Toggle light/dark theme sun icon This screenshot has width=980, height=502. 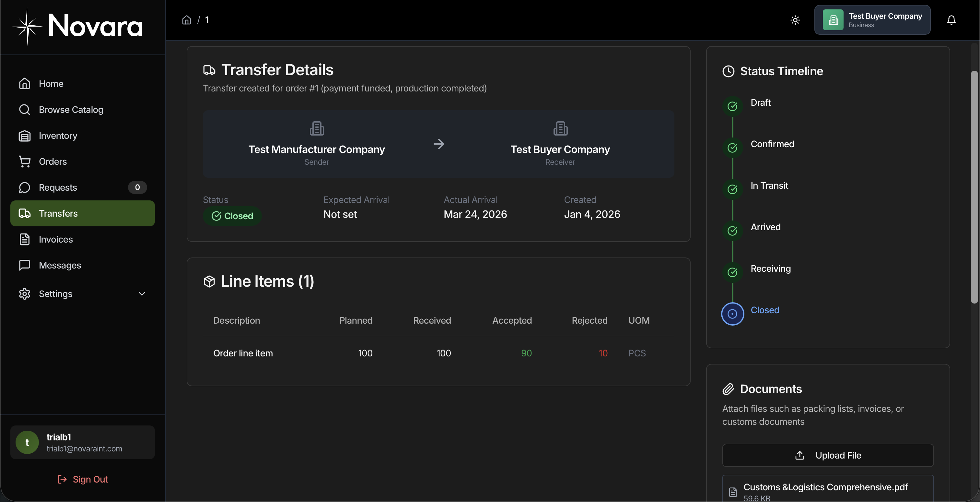(795, 20)
